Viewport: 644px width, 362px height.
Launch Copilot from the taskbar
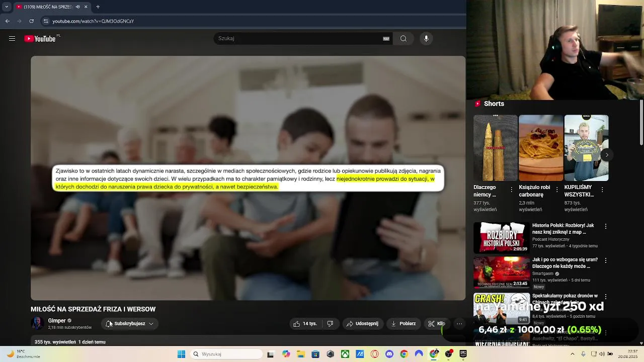click(x=286, y=354)
